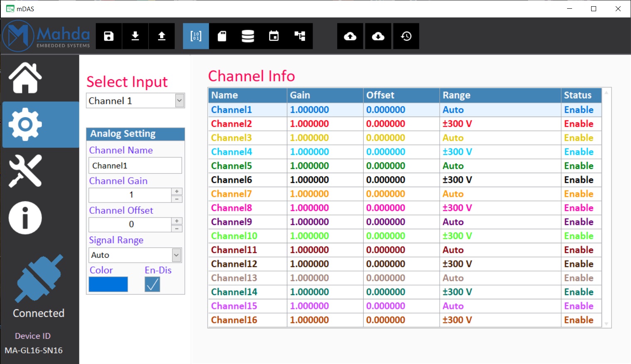Open the binary data settings icon
The image size is (631, 364).
pyautogui.click(x=196, y=36)
